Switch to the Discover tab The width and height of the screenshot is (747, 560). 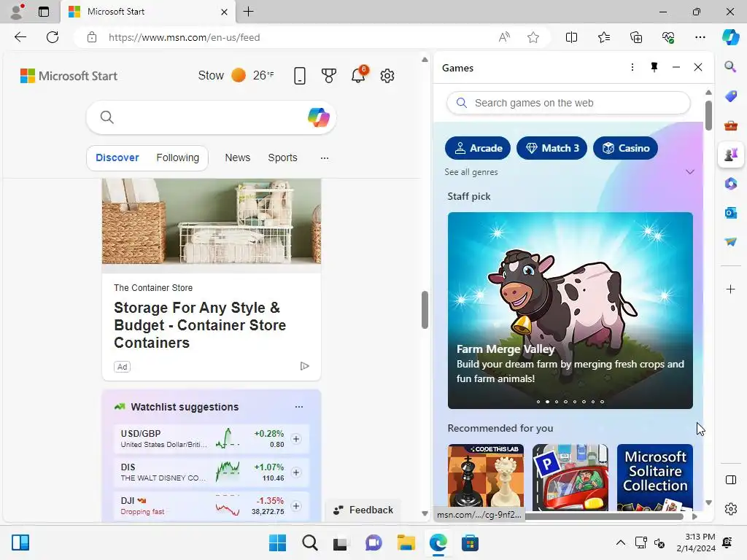(117, 157)
